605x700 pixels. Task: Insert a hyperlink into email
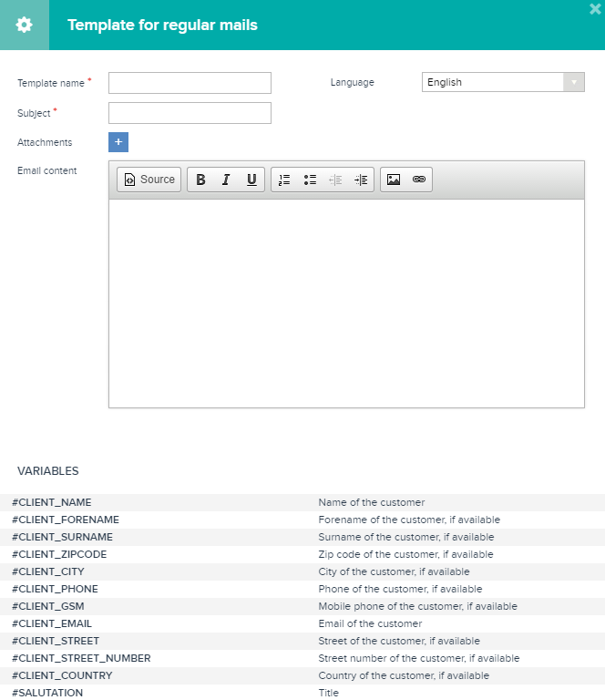(x=419, y=180)
